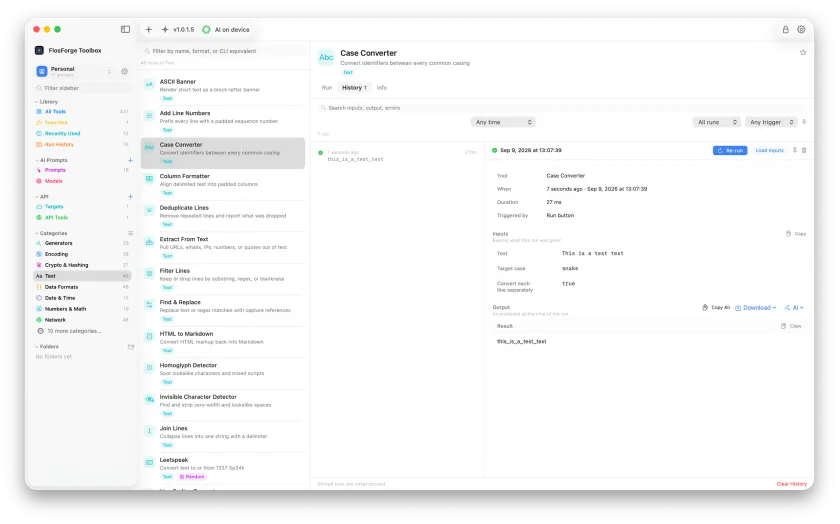The width and height of the screenshot is (840, 524).
Task: Switch to the Info tab
Action: coord(382,88)
